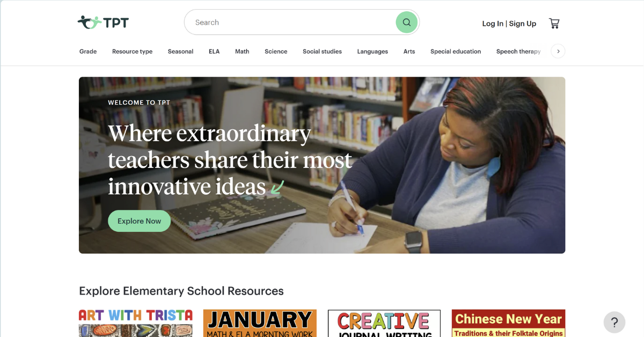Open the Chinese New Year resource thumbnail
644x337 pixels.
click(x=508, y=323)
